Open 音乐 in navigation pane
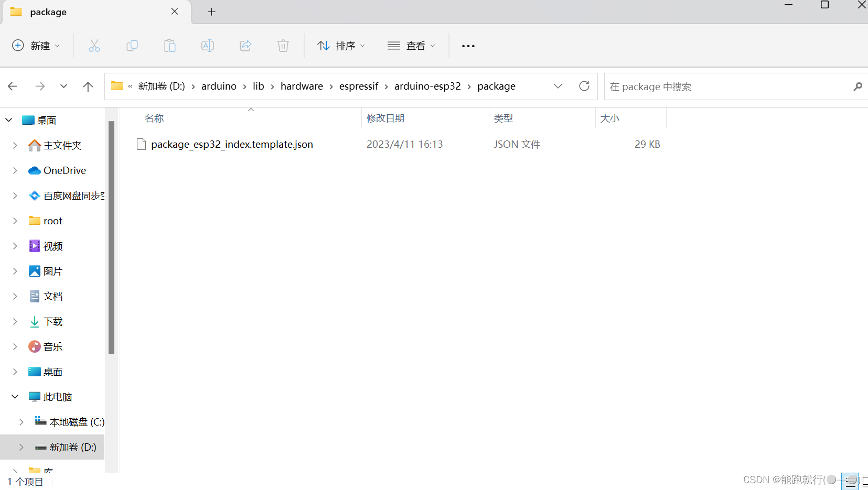 pyautogui.click(x=53, y=346)
